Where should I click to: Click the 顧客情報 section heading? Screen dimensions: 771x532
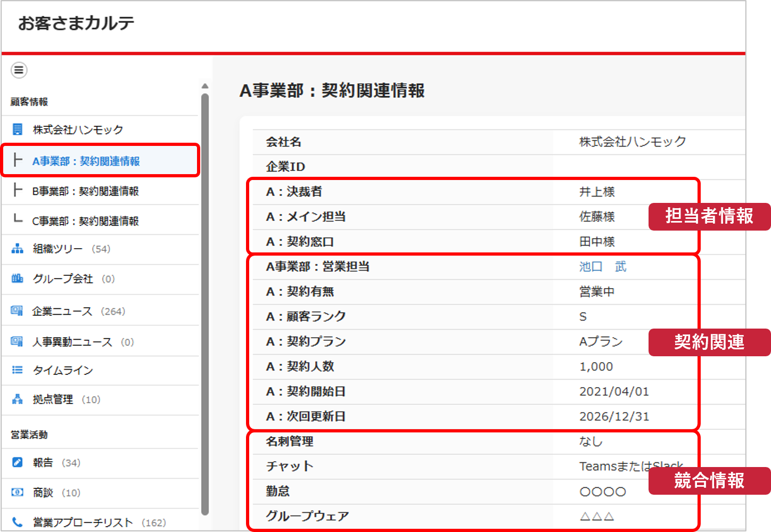tap(29, 102)
